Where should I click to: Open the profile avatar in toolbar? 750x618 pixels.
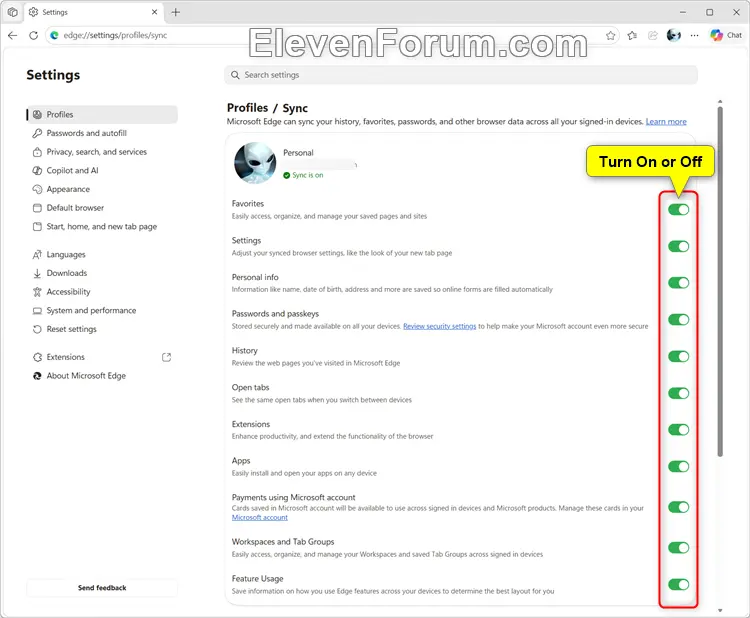[x=673, y=35]
